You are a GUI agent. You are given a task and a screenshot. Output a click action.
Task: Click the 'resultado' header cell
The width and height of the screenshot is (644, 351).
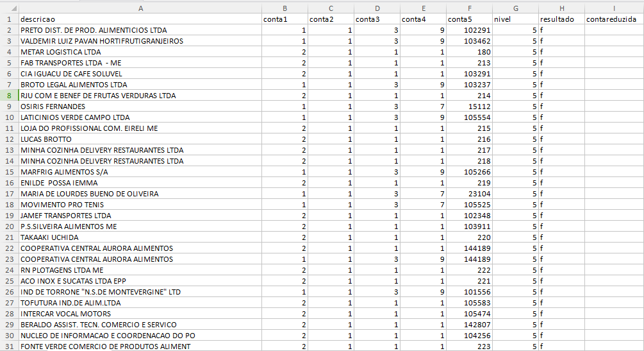coord(562,19)
